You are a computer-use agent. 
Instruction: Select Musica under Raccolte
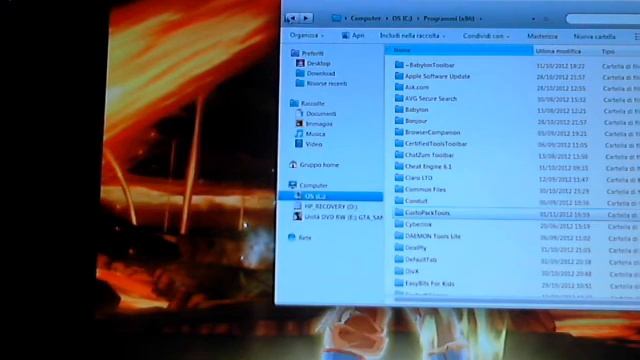click(316, 134)
